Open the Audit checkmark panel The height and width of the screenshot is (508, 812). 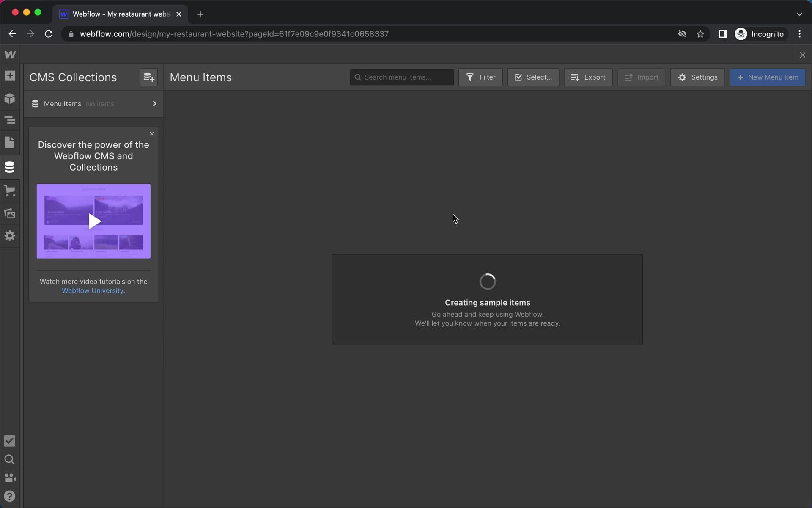point(9,441)
